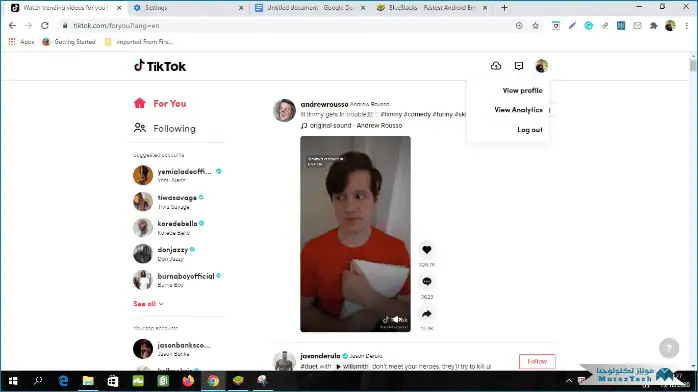
Task: Open Getting Started bookmark
Action: [69, 42]
